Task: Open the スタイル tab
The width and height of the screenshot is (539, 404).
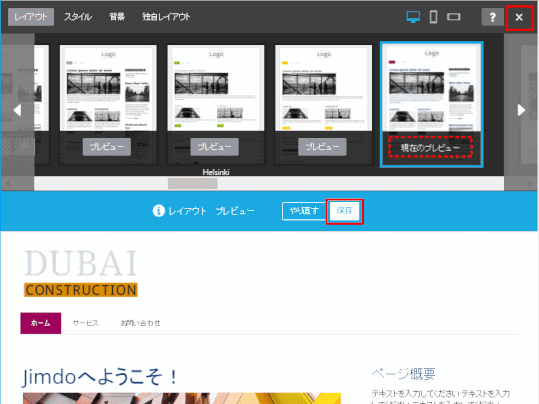Action: tap(78, 17)
